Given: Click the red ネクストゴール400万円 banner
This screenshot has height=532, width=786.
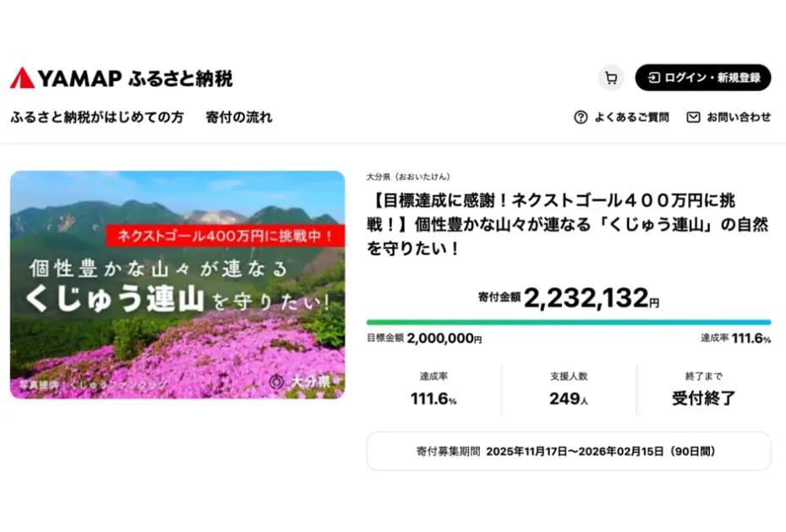Looking at the screenshot, I should 225,235.
